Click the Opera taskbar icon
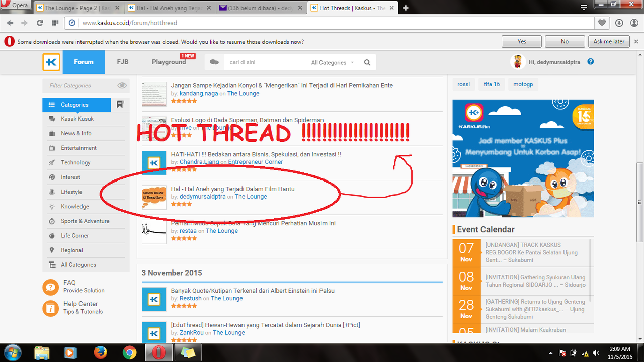Screen dimensions: 644x362 (158, 352)
